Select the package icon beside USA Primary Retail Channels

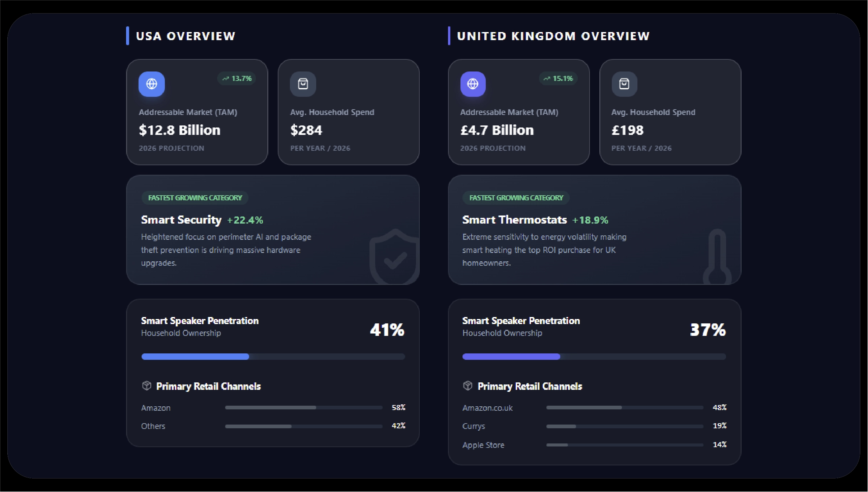coord(147,385)
